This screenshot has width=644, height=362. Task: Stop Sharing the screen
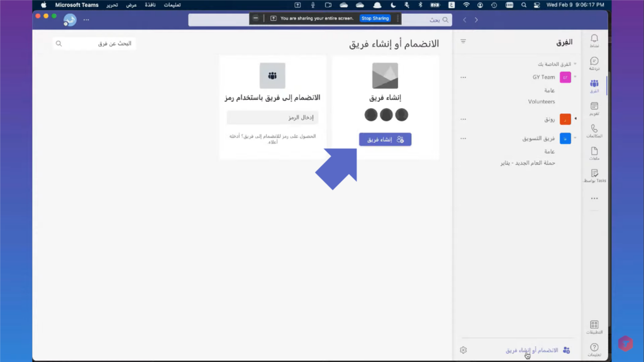click(375, 18)
